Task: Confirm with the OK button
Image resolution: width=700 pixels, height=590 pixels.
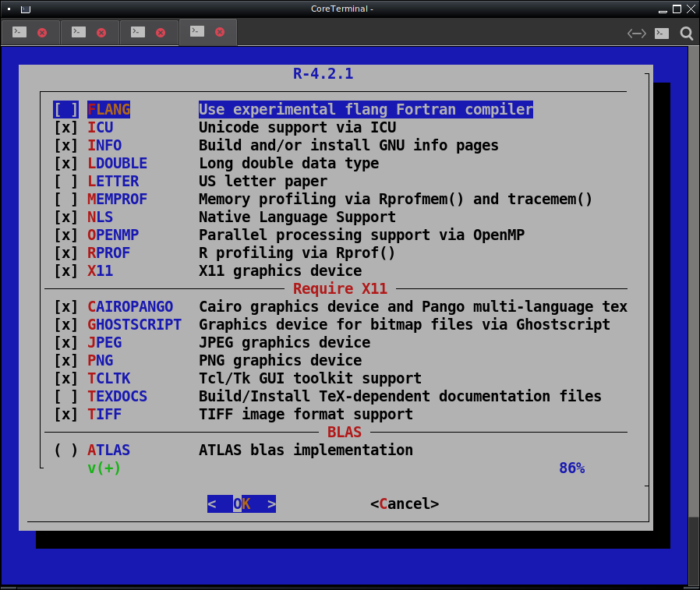Action: (242, 503)
